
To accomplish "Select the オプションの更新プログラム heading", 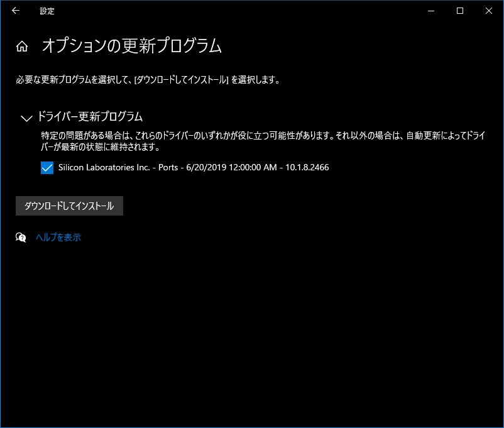I will [132, 46].
